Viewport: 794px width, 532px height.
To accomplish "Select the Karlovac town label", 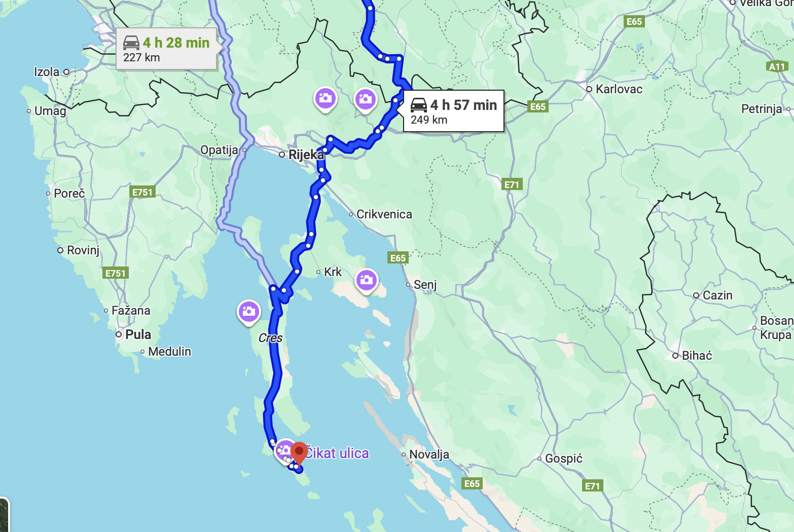I will [619, 89].
